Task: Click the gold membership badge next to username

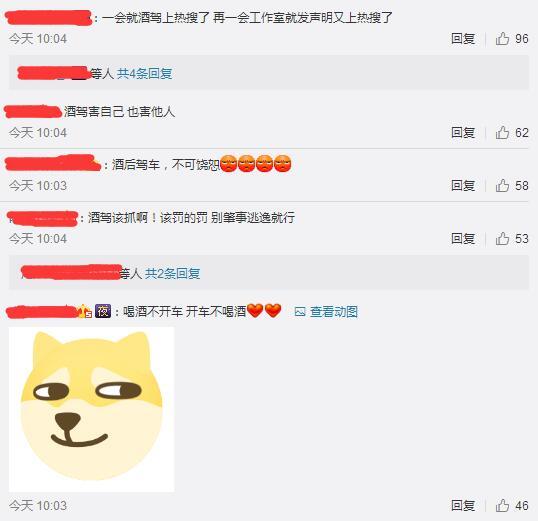Action: (x=84, y=311)
